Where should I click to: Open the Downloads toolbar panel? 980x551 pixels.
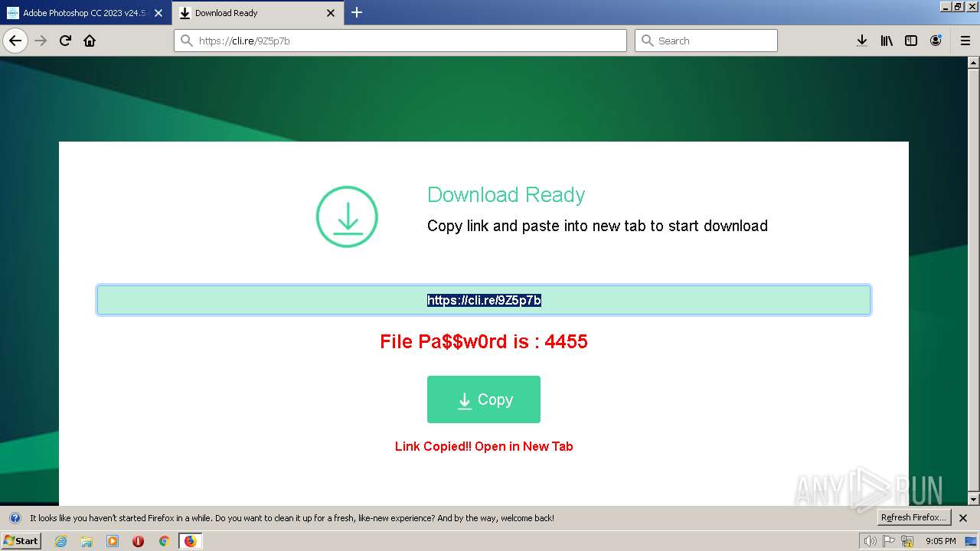pos(861,41)
